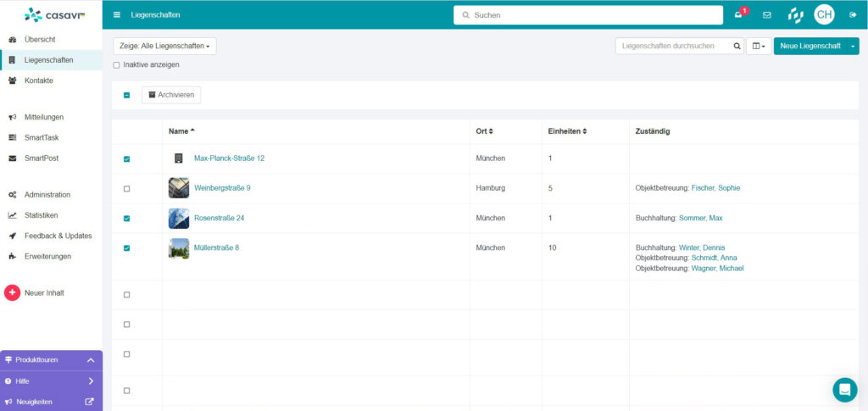This screenshot has height=411, width=868.
Task: Go to Kontakte in the sidebar
Action: click(39, 81)
